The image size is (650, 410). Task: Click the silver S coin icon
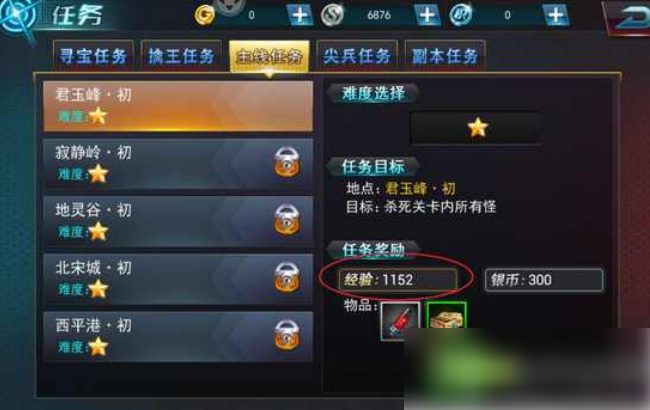coord(332,15)
